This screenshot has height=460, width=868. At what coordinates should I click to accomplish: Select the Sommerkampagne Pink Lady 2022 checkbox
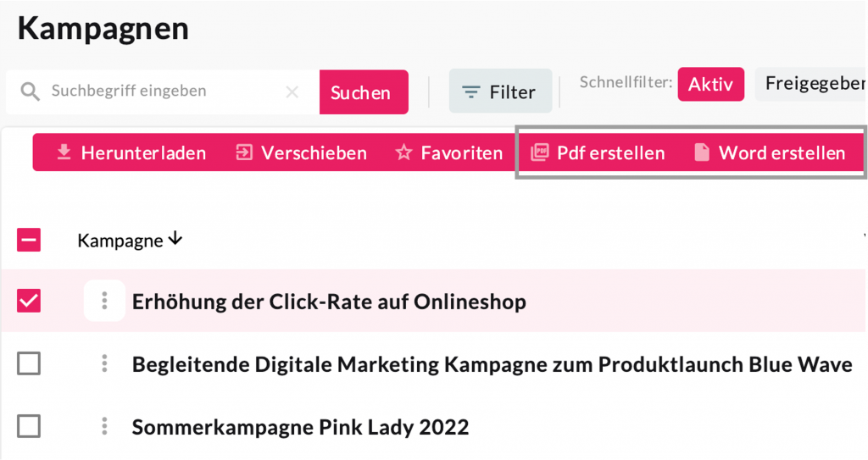[x=29, y=426]
